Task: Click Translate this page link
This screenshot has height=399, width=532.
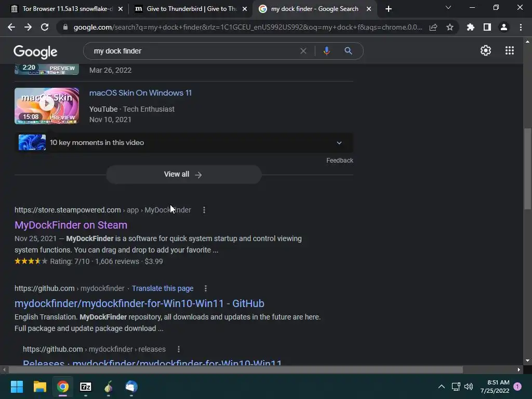Action: (163, 288)
